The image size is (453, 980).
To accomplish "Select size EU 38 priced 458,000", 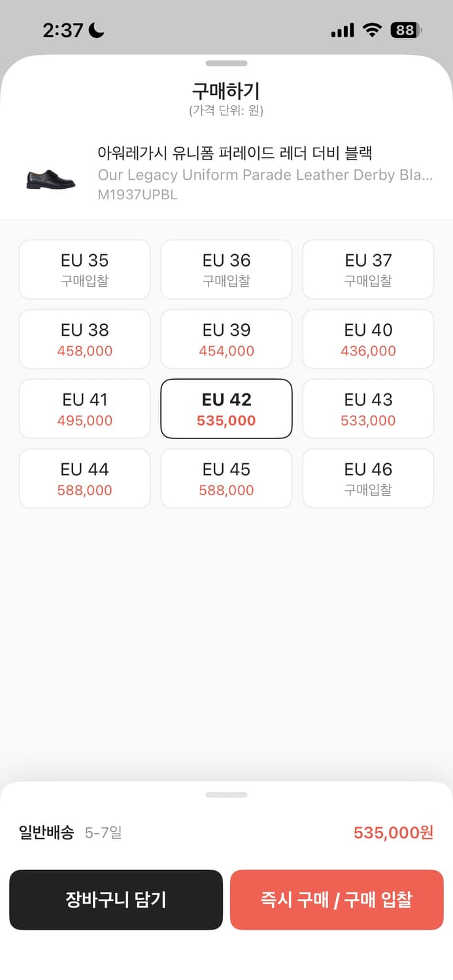I will [84, 339].
